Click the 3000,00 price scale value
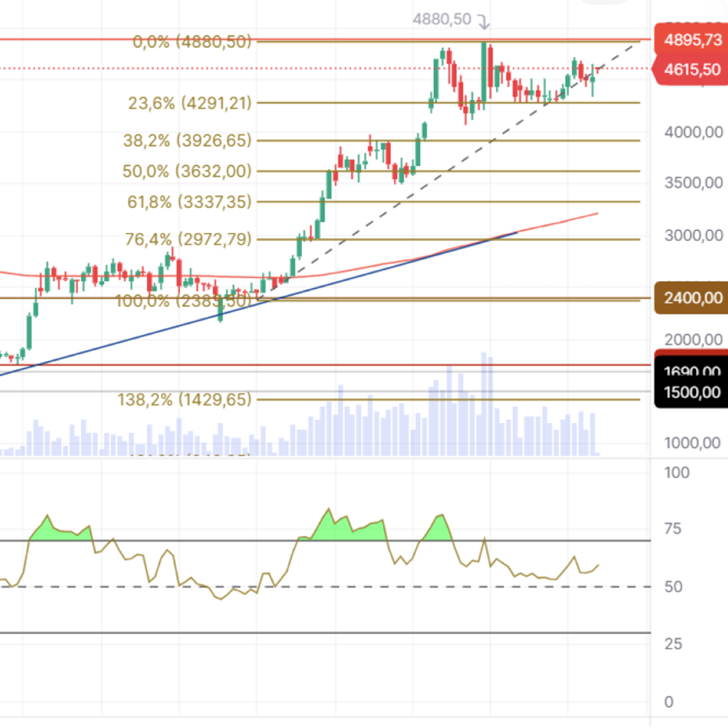This screenshot has width=728, height=728. pyautogui.click(x=693, y=235)
